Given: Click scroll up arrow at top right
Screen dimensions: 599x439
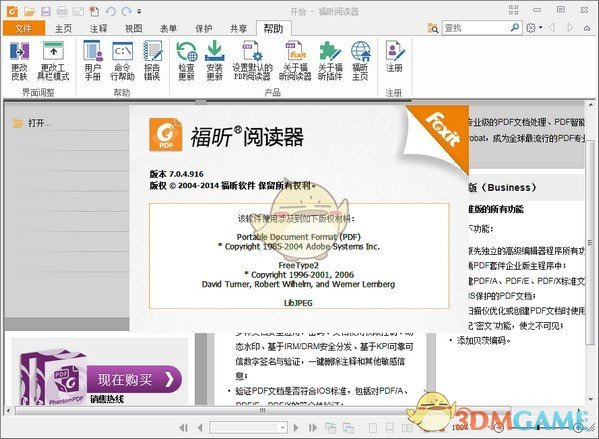Looking at the screenshot, I should click(591, 104).
